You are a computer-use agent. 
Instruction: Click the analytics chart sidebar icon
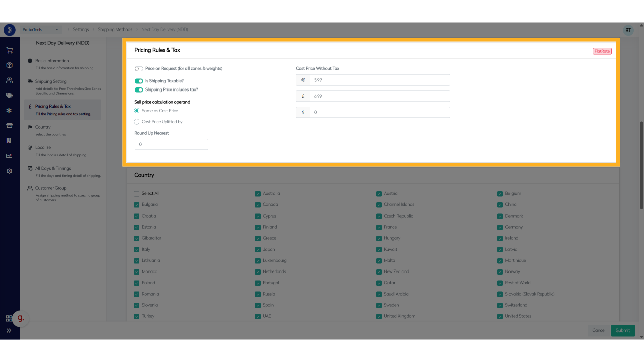click(9, 156)
